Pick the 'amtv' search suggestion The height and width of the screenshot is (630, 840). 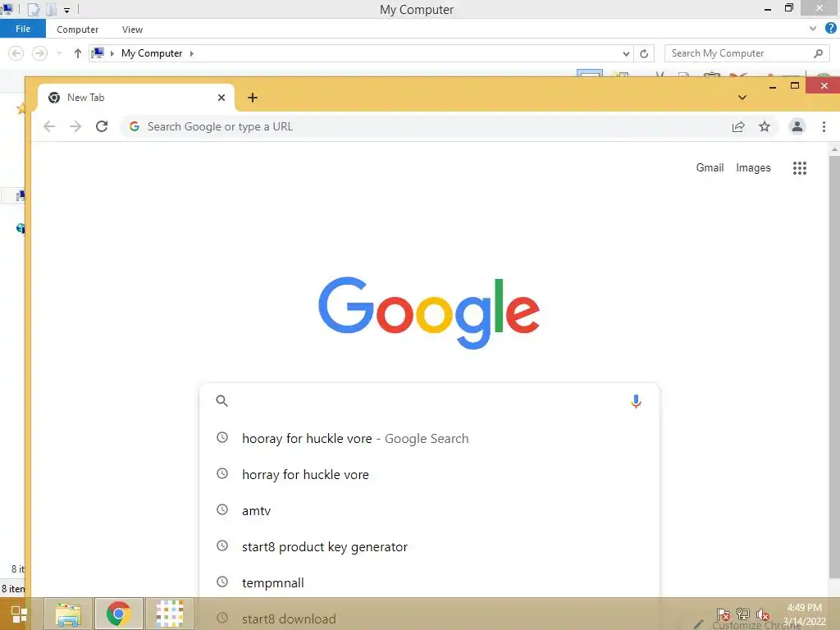[429, 510]
